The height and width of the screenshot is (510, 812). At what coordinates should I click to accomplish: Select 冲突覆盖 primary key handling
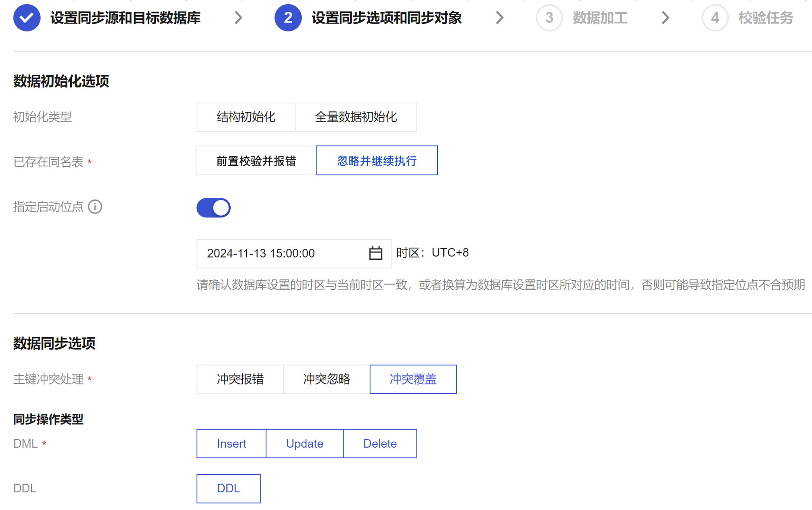coord(413,379)
